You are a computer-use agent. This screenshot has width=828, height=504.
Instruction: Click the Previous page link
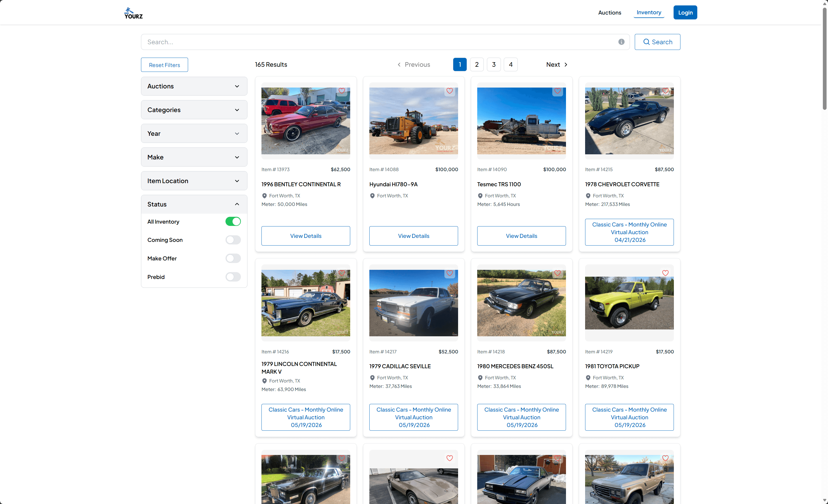(413, 64)
